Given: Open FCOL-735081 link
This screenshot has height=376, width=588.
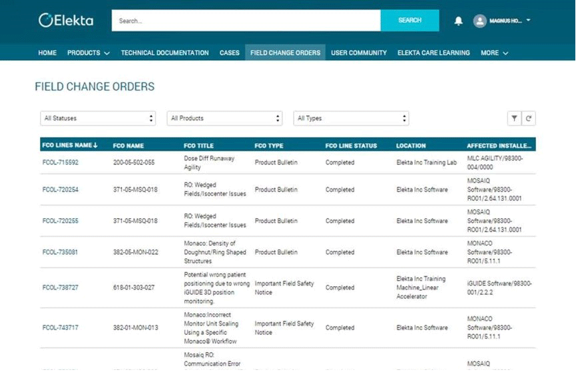Looking at the screenshot, I should click(x=60, y=252).
